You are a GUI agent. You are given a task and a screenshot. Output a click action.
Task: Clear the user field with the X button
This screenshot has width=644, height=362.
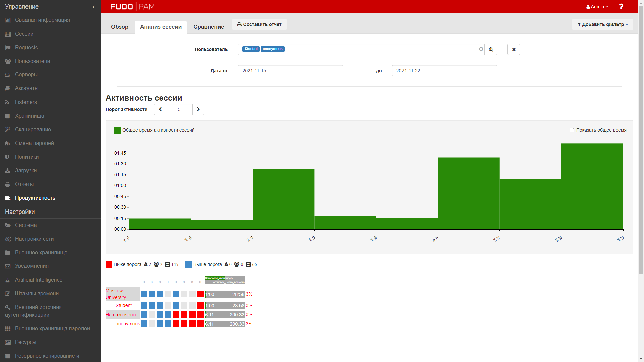514,49
